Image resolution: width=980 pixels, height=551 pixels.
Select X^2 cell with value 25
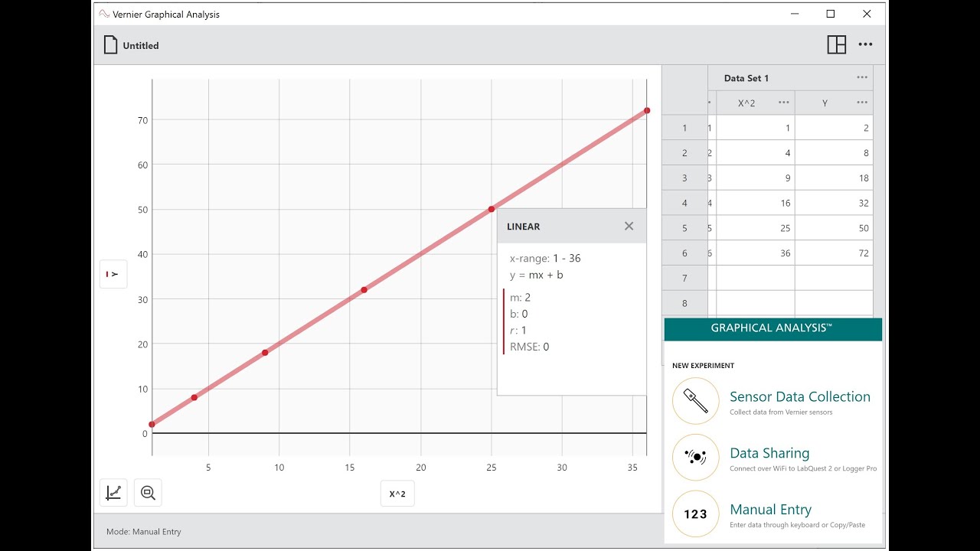755,228
